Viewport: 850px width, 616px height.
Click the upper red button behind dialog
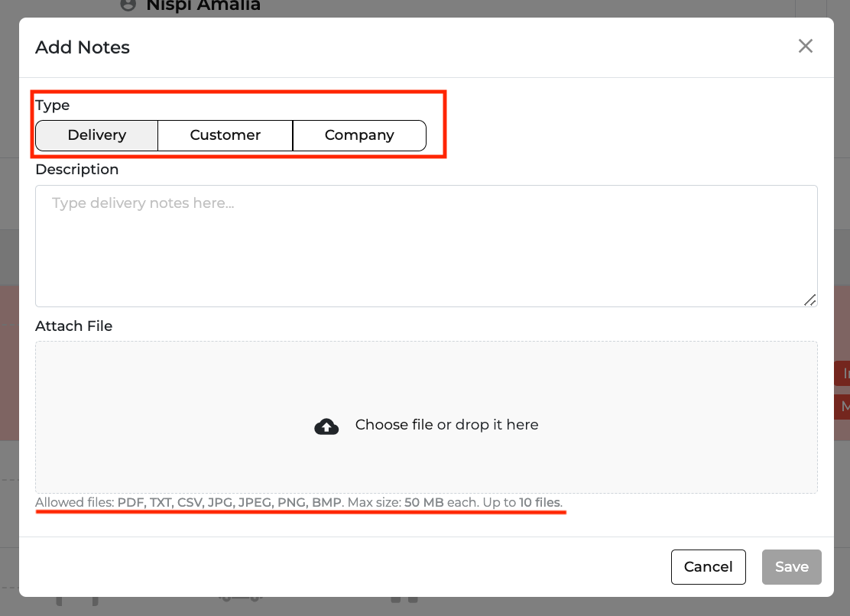843,374
